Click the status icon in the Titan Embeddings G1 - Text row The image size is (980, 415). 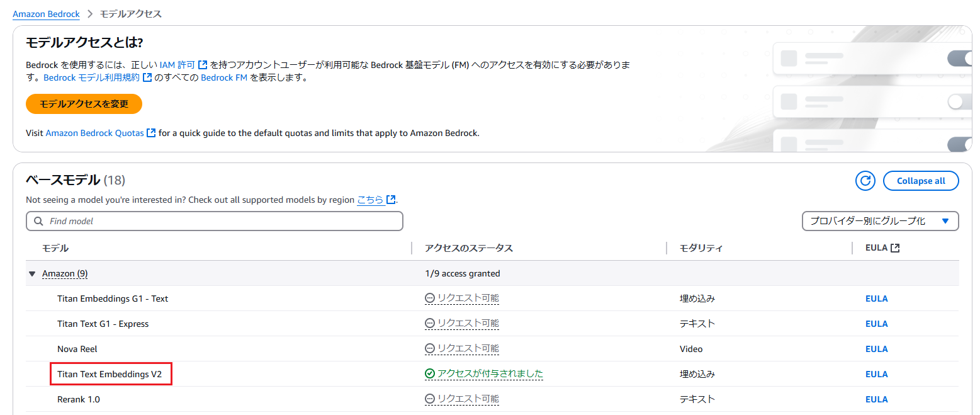pos(430,298)
